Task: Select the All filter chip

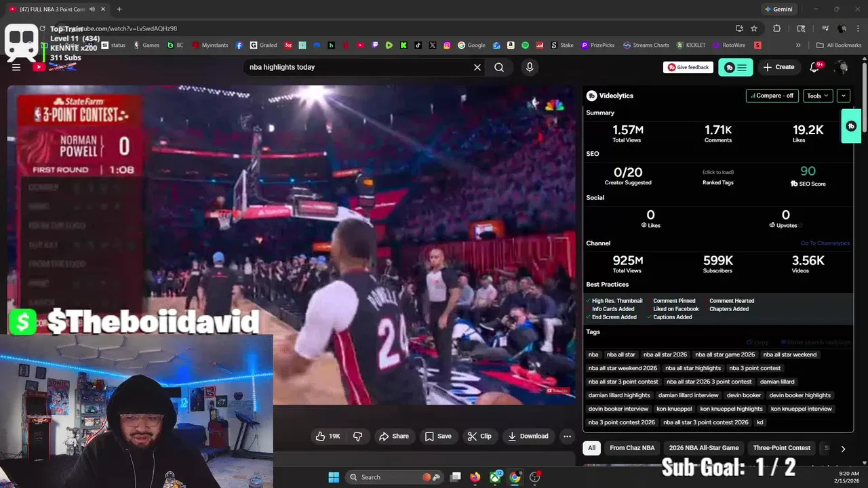Action: (x=592, y=448)
